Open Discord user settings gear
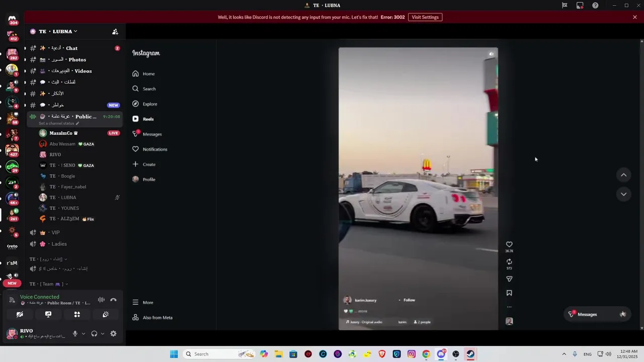Screen dimensions: 644x362 [113, 333]
